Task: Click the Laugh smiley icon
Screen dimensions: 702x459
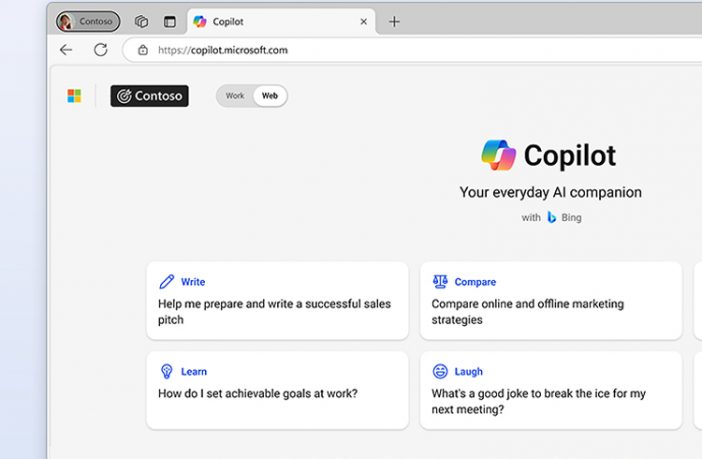Action: (x=440, y=371)
